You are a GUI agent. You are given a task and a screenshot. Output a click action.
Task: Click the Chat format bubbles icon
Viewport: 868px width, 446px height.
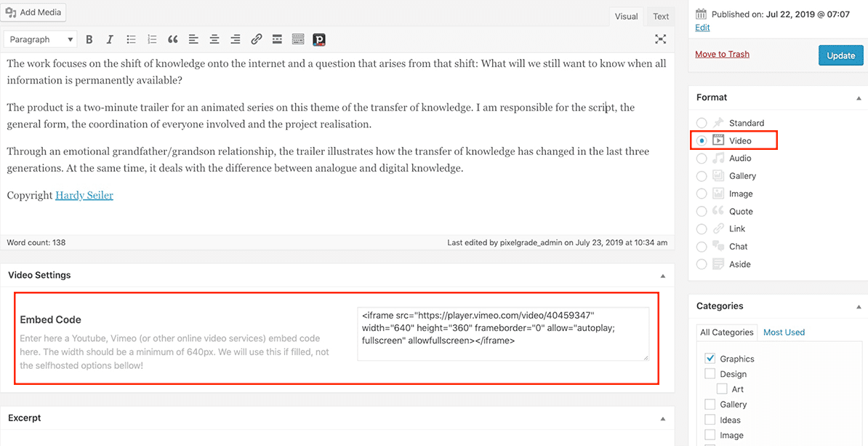(718, 246)
